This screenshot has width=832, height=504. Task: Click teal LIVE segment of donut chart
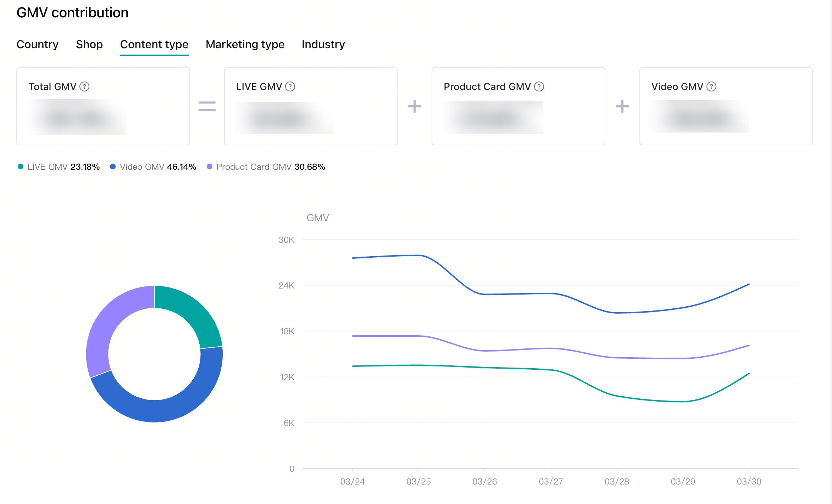click(x=193, y=311)
